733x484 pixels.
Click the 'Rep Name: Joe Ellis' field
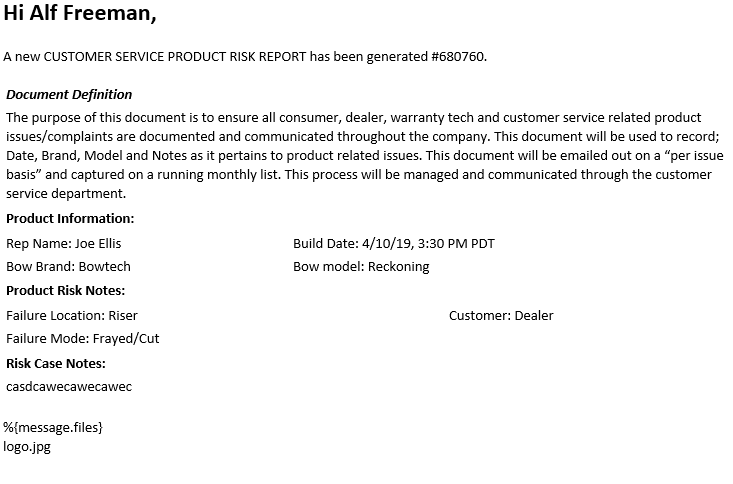[x=64, y=244]
